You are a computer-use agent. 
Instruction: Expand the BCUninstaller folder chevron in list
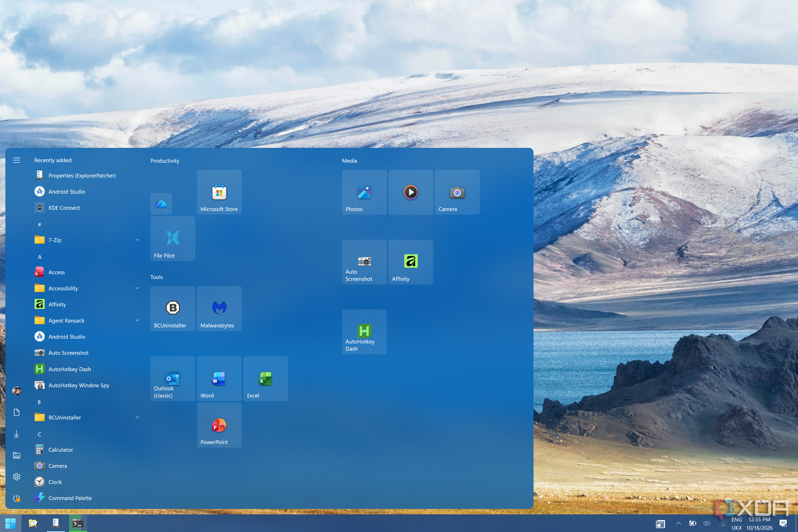click(x=137, y=417)
